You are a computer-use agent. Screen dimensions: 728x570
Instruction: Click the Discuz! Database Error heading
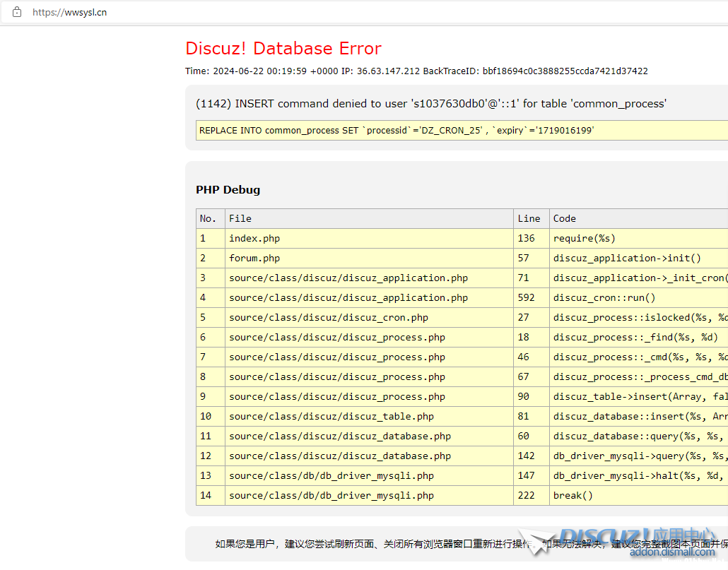tap(283, 48)
